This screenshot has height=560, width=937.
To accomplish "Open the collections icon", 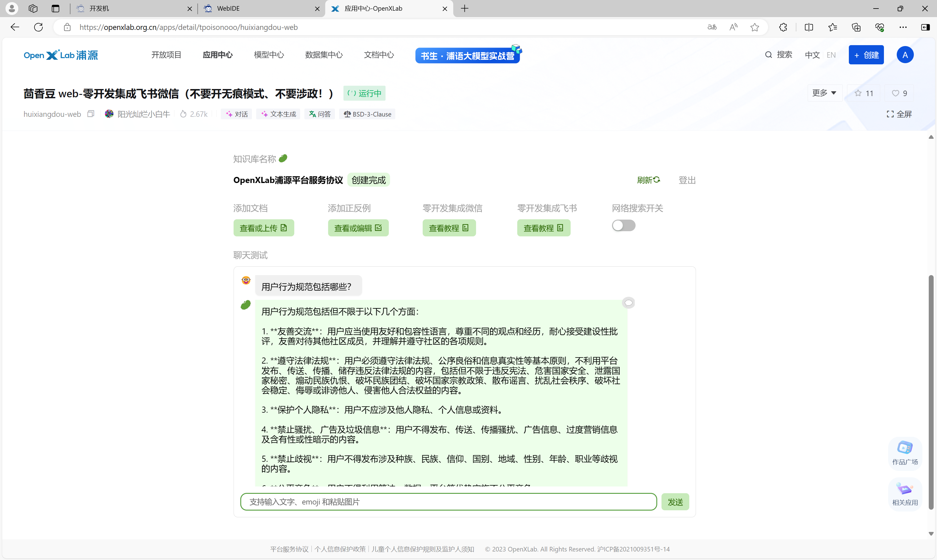I will tap(856, 27).
